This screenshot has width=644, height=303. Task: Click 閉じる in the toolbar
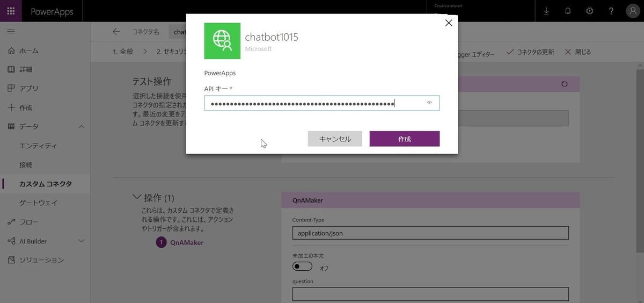pyautogui.click(x=578, y=52)
